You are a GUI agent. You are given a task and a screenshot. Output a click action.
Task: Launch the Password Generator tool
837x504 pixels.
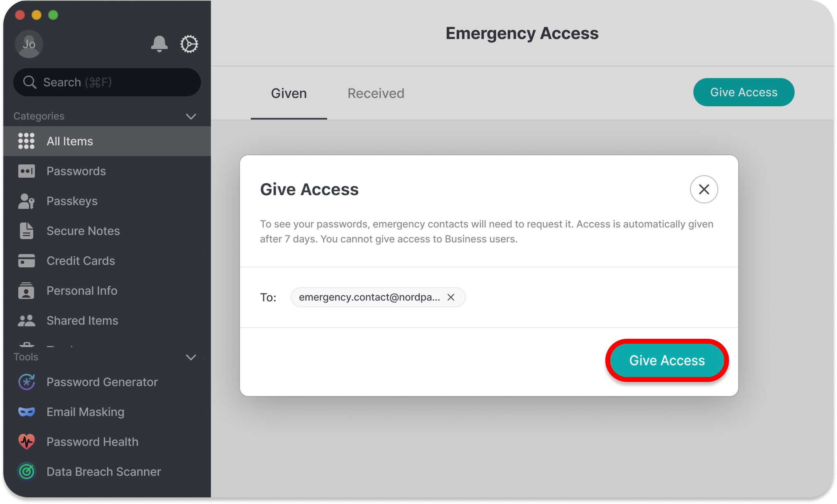(x=102, y=382)
